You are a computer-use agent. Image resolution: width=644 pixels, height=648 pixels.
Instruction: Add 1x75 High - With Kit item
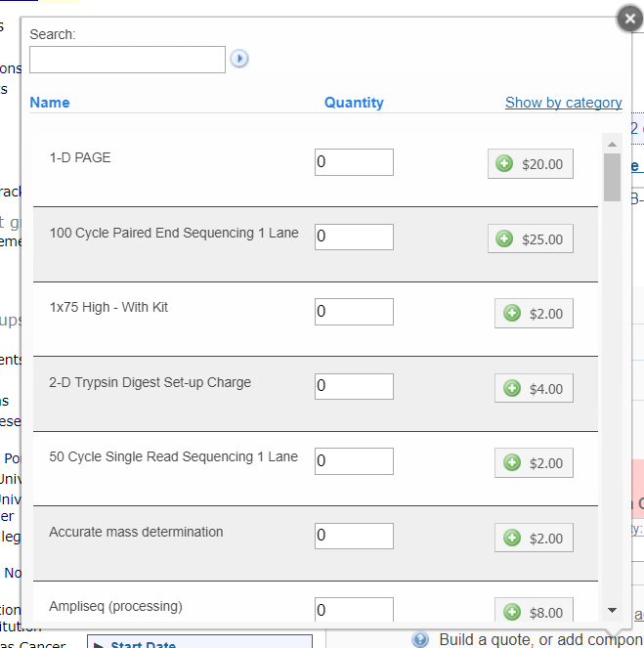pos(534,314)
